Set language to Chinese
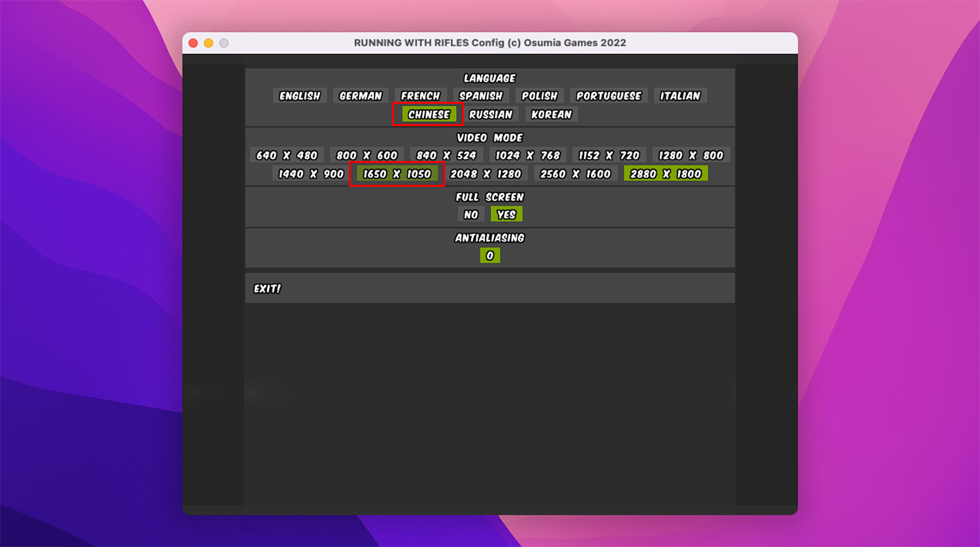Viewport: 980px width, 547px height. [x=429, y=114]
